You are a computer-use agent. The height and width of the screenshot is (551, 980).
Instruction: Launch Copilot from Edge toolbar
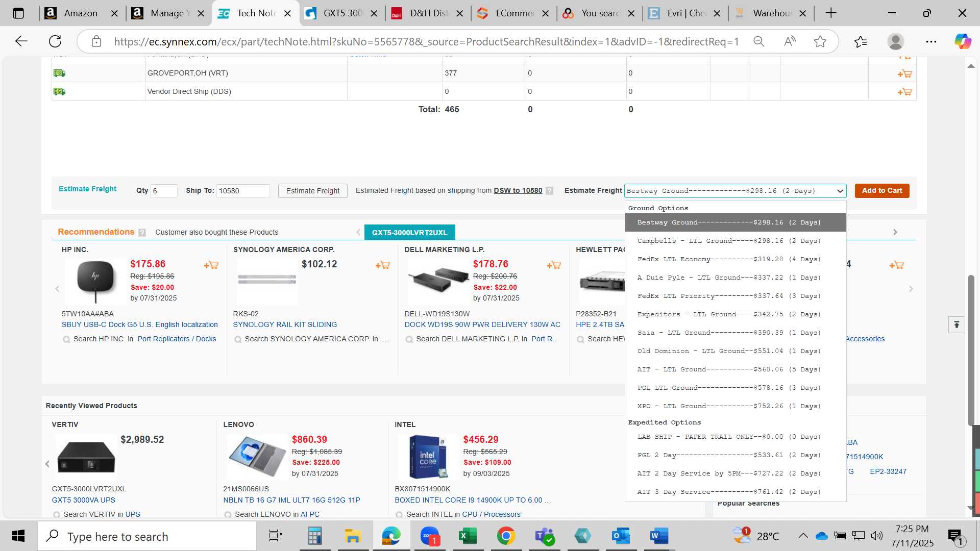click(963, 41)
